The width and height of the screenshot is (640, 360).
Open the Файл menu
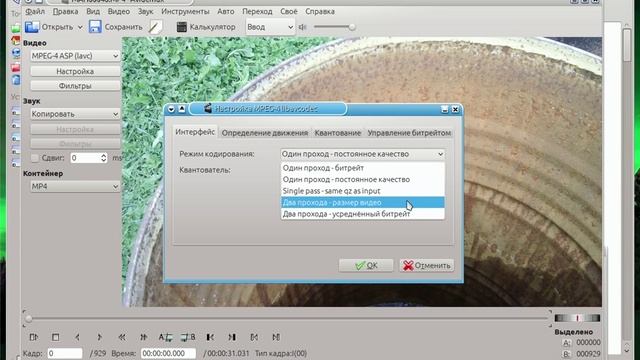coord(35,11)
